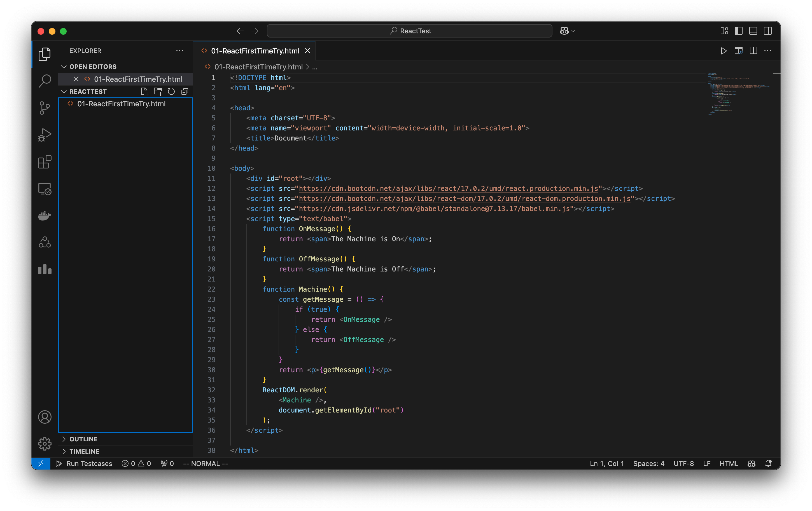The width and height of the screenshot is (812, 511).
Task: Select the Run Code play button
Action: (724, 51)
